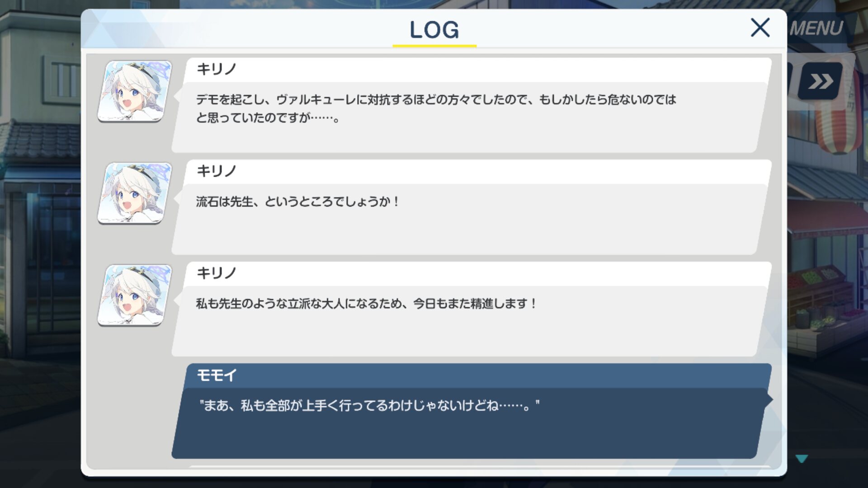This screenshot has width=868, height=488.
Task: Click the キリノ name label on second entry
Action: (x=216, y=171)
